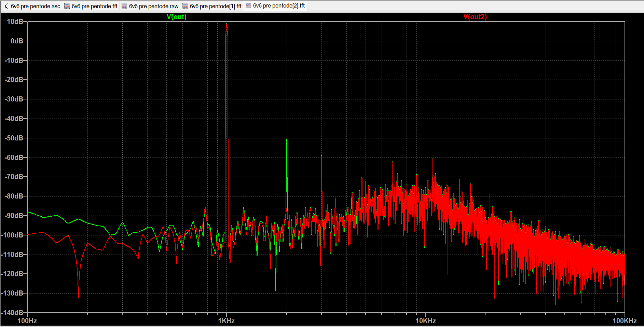Image resolution: width=644 pixels, height=327 pixels.
Task: Click the green V(out) trace label
Action: [177, 17]
